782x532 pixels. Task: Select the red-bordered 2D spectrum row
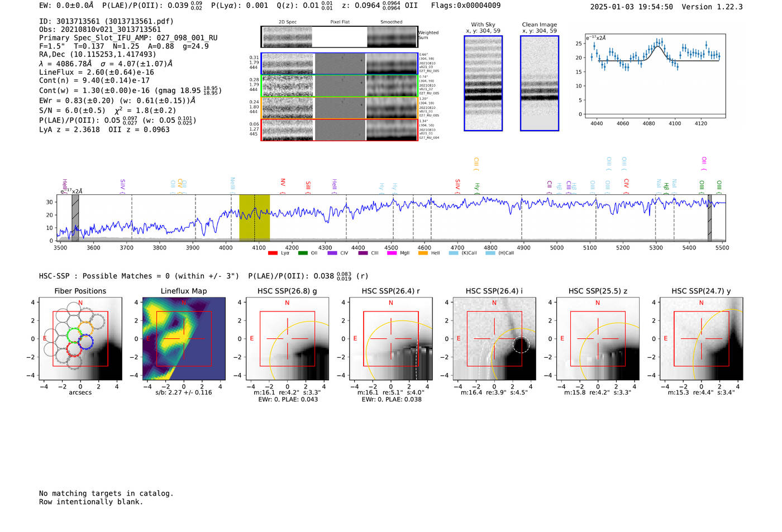340,130
